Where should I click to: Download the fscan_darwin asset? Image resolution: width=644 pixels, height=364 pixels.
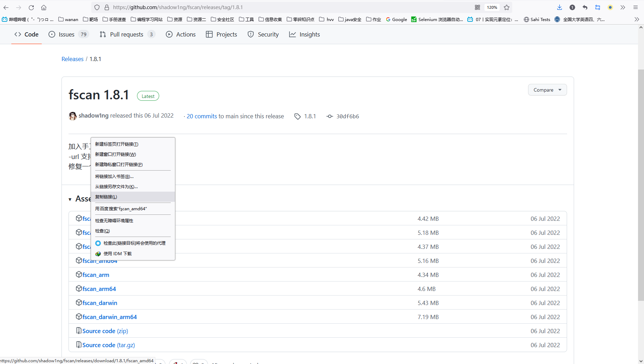(100, 303)
